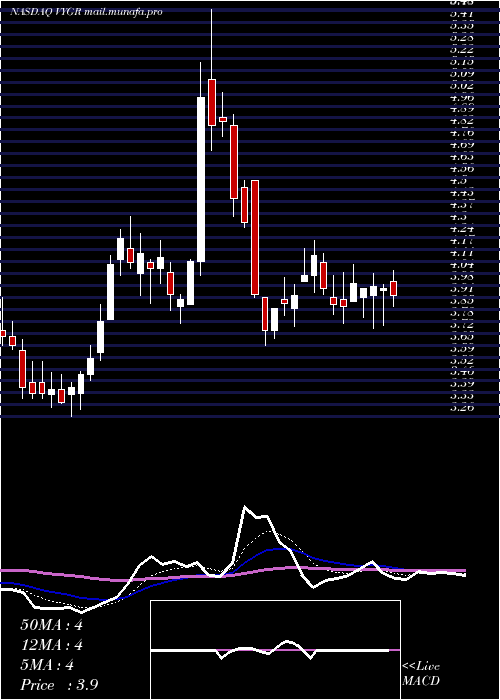Click the longest red candlestick body
The height and width of the screenshot is (700, 500).
(x=255, y=238)
